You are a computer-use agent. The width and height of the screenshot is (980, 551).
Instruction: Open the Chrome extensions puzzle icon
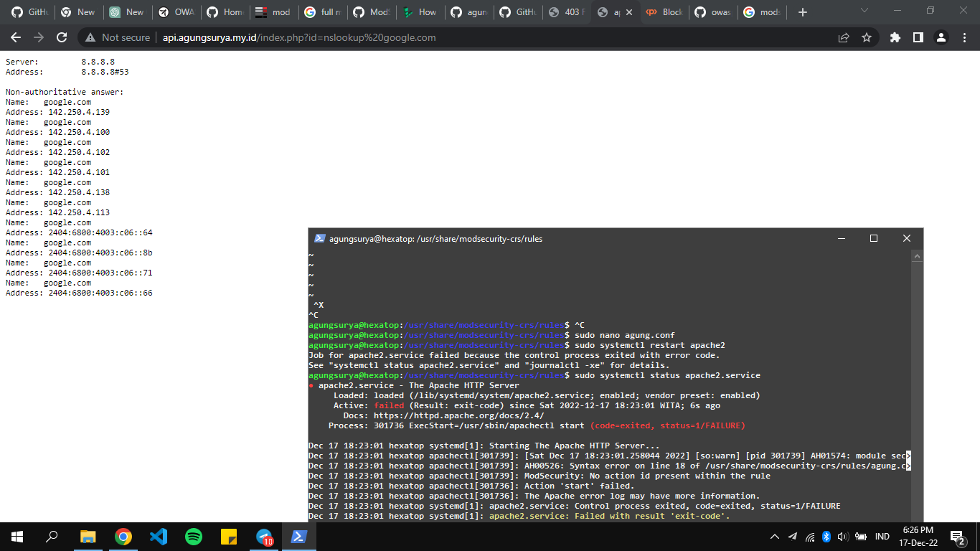click(895, 37)
